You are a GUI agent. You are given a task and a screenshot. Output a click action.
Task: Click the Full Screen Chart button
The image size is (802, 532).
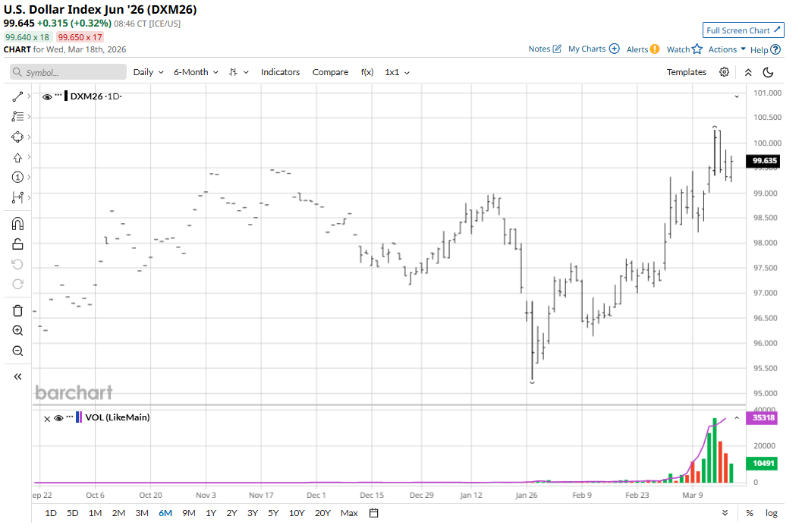click(743, 30)
